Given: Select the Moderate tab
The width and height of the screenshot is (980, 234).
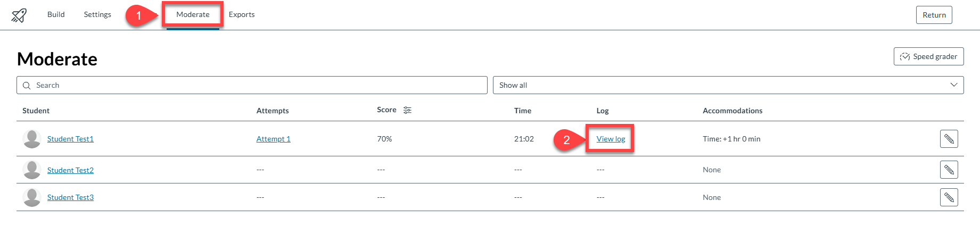Looking at the screenshot, I should point(193,14).
